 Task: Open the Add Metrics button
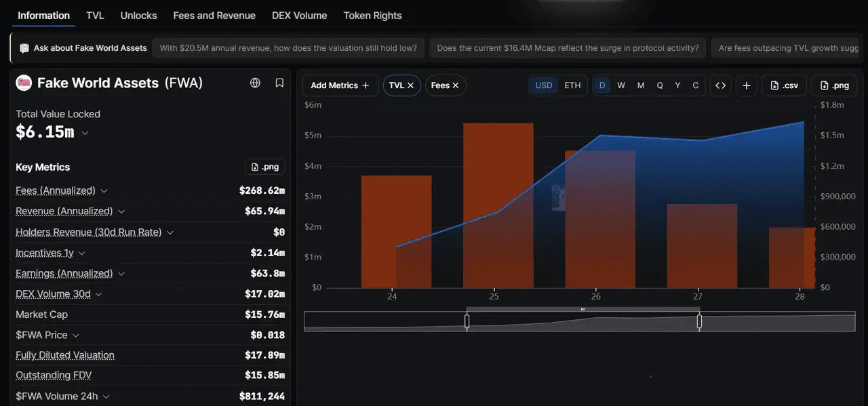(x=340, y=85)
